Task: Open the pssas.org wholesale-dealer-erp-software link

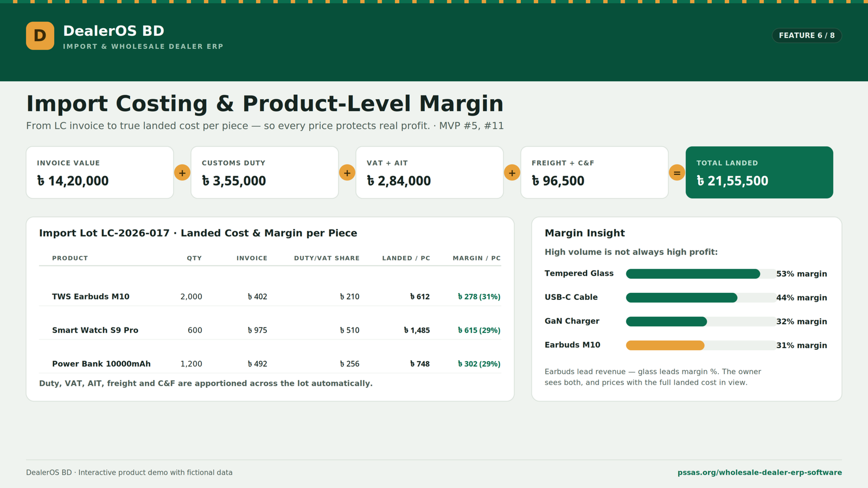Action: tap(759, 472)
